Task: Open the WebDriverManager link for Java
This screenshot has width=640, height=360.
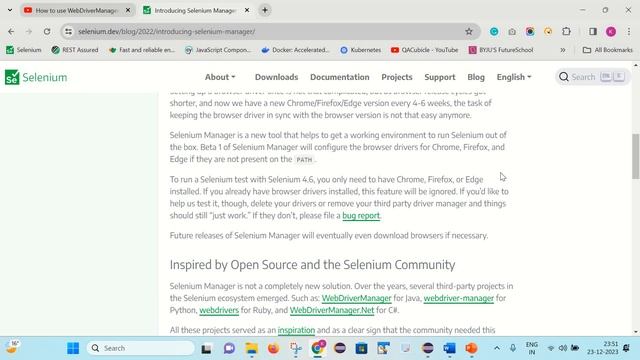Action: coord(356,298)
